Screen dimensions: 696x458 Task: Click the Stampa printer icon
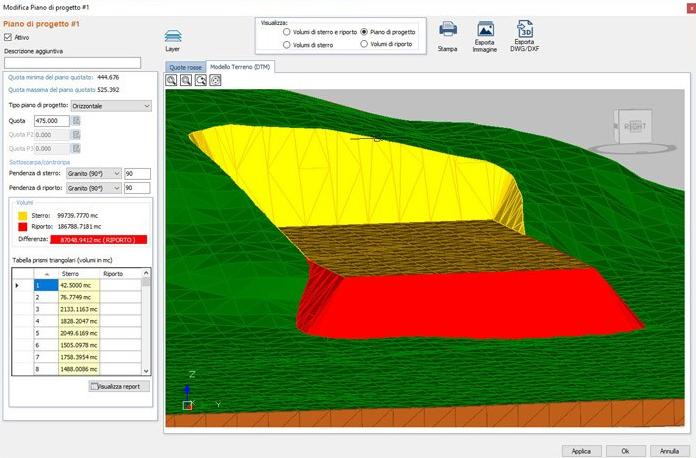click(448, 30)
